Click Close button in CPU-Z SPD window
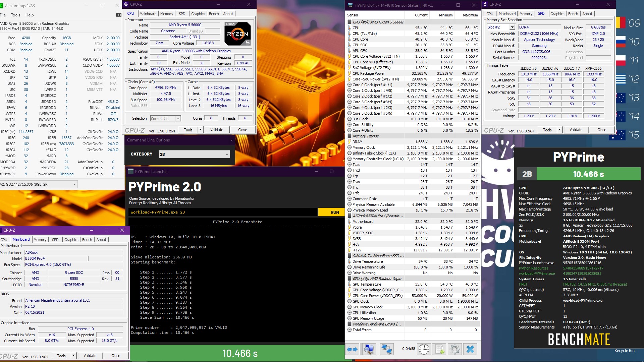This screenshot has height=362, width=644. coord(602,130)
